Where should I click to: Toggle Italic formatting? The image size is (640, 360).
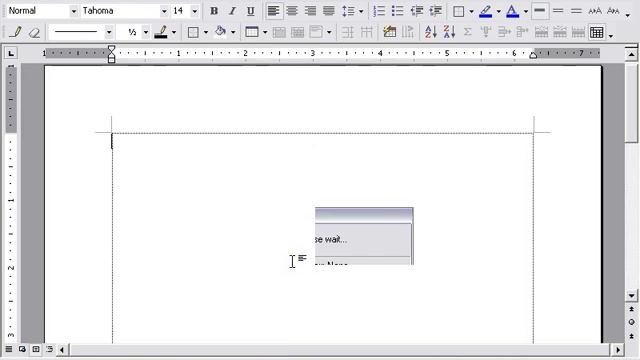pyautogui.click(x=232, y=11)
